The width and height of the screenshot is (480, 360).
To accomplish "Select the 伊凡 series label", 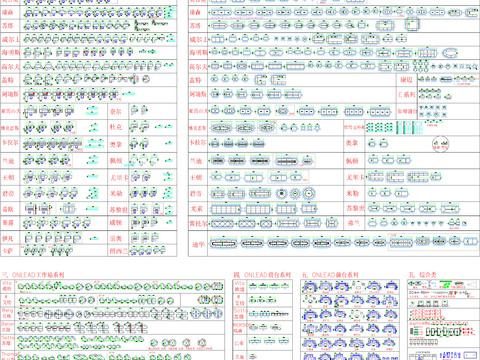I will pos(8,239).
